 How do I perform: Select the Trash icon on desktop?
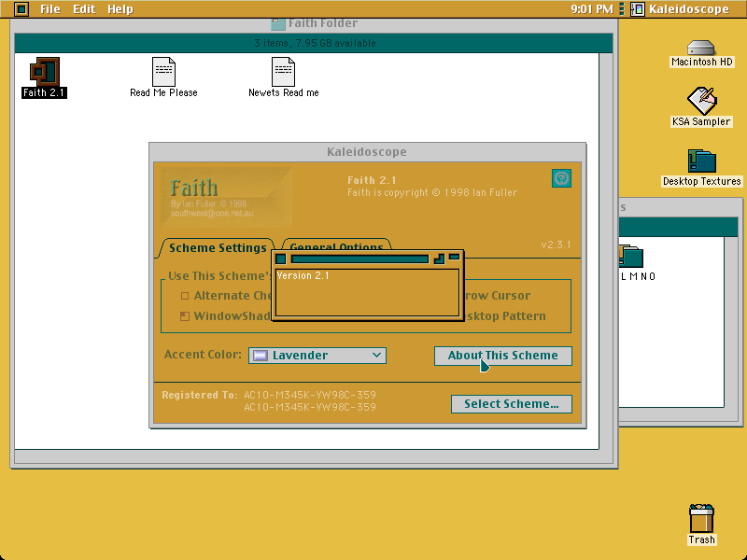(701, 519)
